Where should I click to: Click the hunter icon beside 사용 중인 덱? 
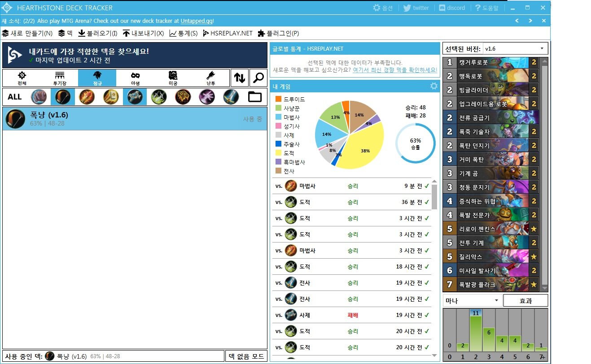tap(49, 356)
